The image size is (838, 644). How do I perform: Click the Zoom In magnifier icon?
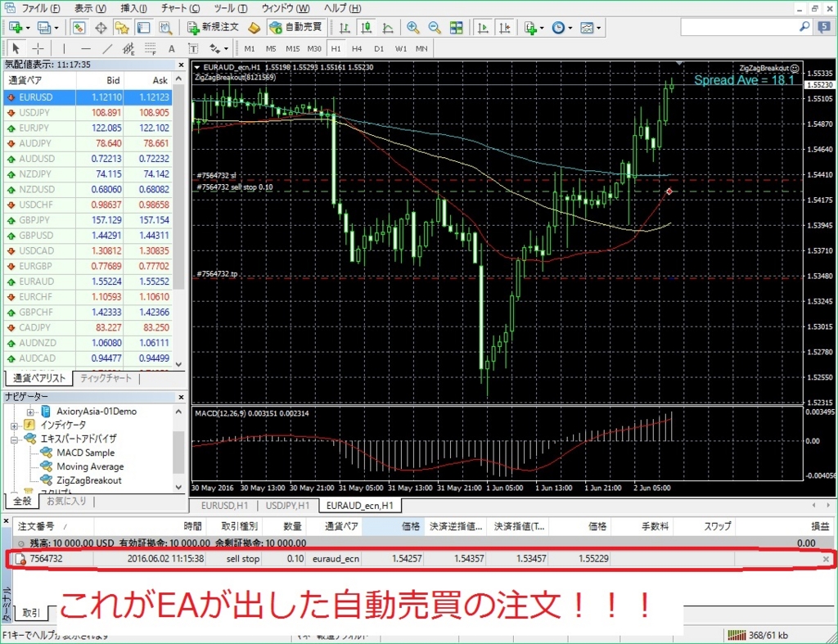[x=413, y=27]
